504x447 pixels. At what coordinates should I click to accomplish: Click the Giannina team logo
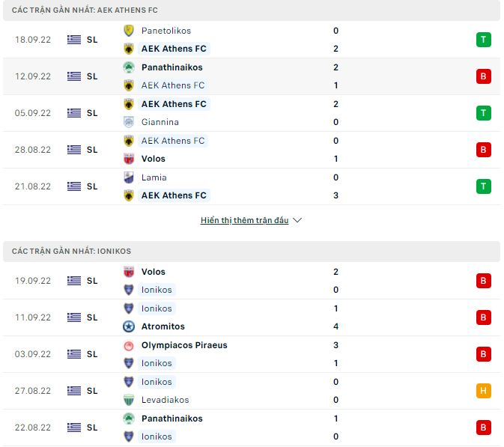point(128,122)
